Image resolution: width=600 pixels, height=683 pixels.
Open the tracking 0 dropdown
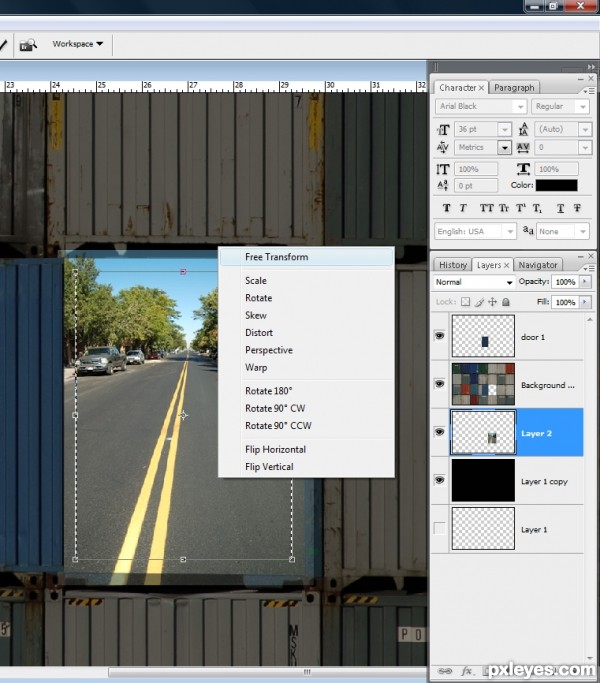tap(585, 148)
